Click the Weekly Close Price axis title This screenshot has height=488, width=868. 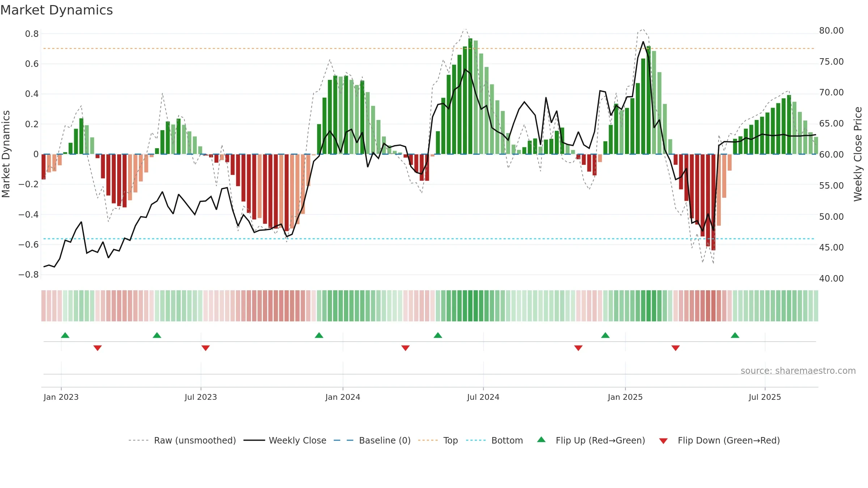click(x=858, y=154)
